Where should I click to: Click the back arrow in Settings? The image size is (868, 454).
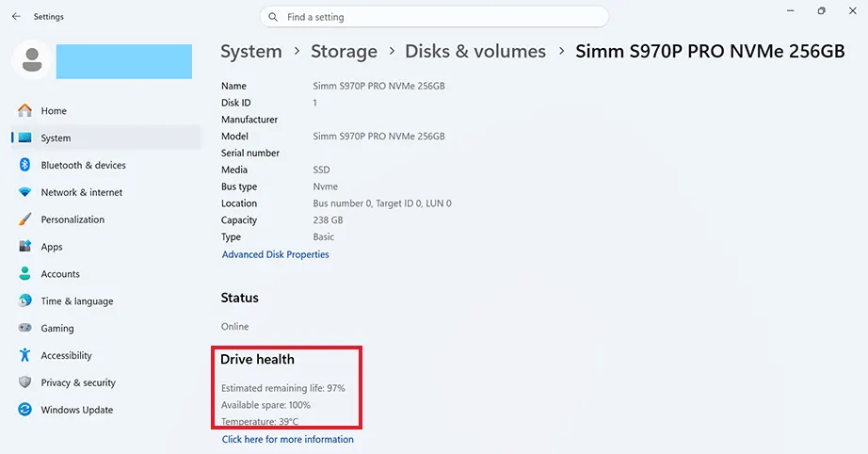tap(16, 17)
